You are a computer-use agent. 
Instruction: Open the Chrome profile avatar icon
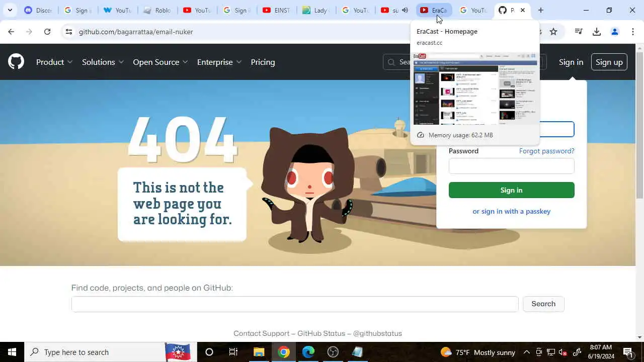[x=615, y=32]
